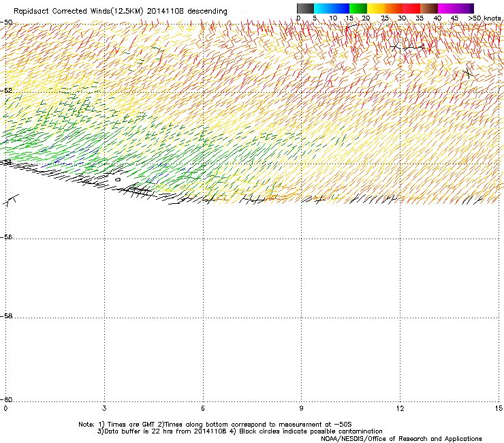Click the orange 25-30 knots legend swatch
The width and height of the screenshot is (504, 443).
click(394, 8)
